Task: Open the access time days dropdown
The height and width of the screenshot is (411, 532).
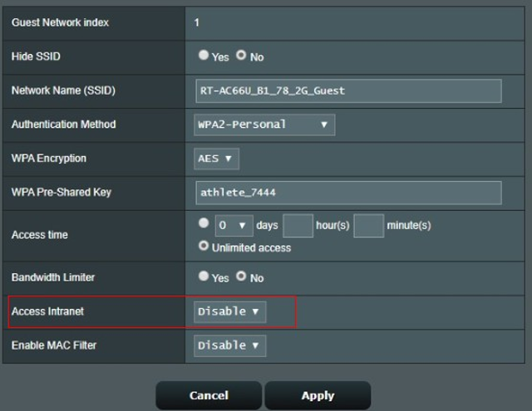Action: pyautogui.click(x=234, y=225)
